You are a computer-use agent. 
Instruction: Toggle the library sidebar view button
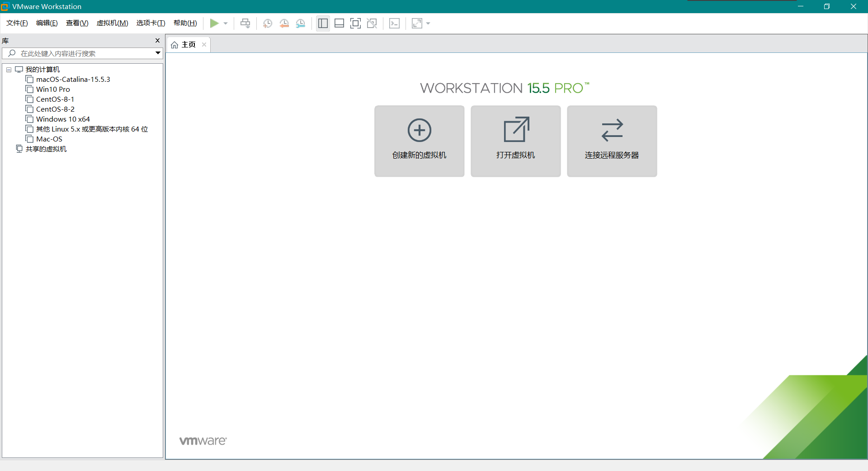[323, 24]
